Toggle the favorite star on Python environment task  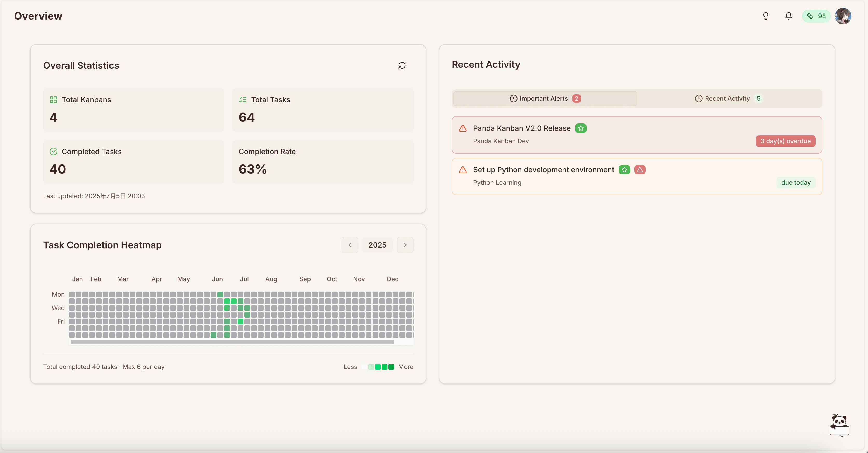coord(624,169)
